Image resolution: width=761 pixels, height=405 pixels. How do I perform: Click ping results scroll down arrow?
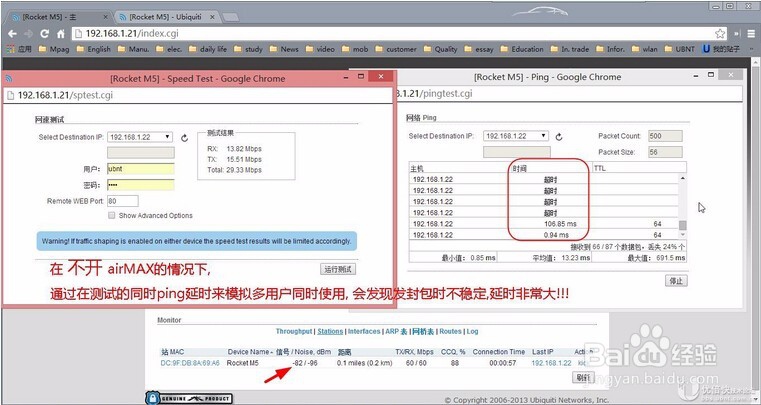coord(683,235)
